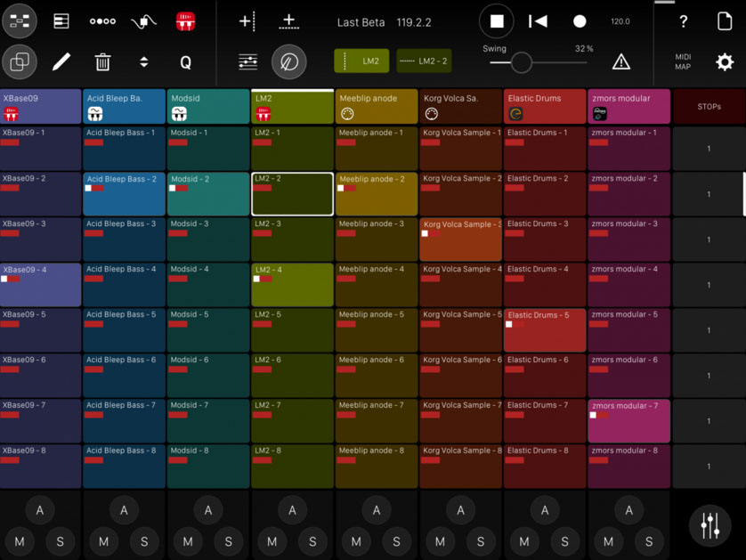This screenshot has width=746, height=560.
Task: Click the Q quantize button
Action: click(185, 62)
